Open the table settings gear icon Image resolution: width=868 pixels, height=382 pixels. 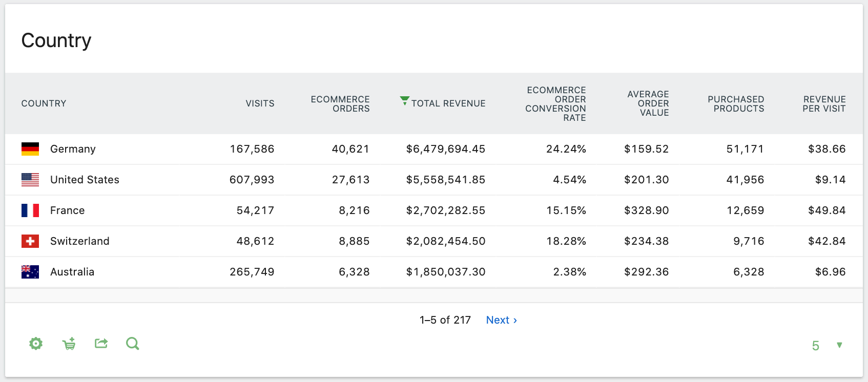click(x=36, y=344)
